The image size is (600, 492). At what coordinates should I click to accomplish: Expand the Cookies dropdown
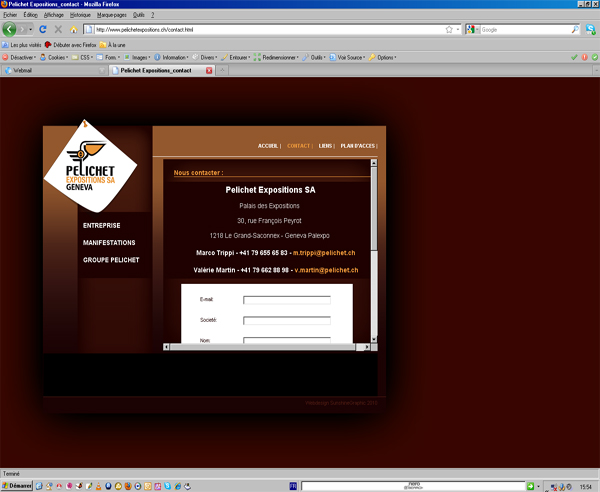point(54,57)
